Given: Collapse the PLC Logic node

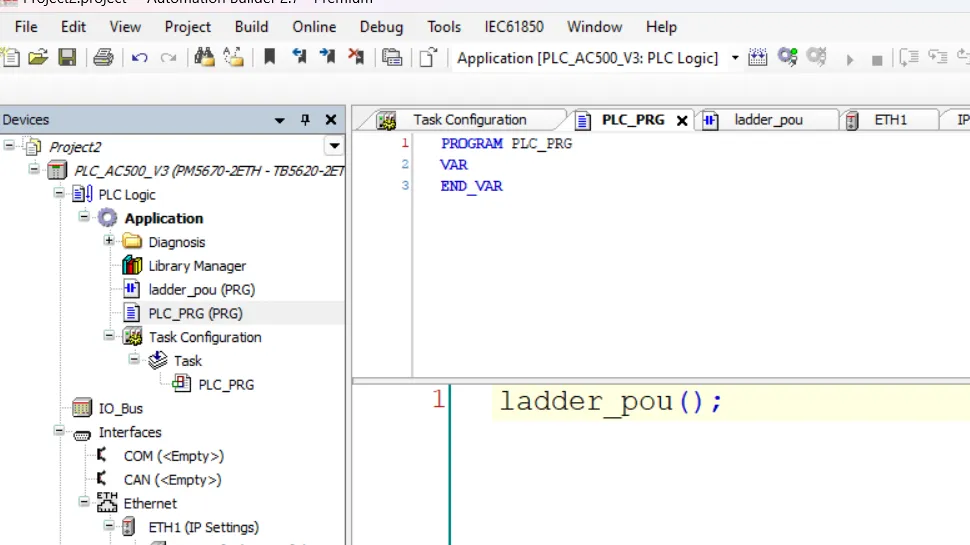Looking at the screenshot, I should point(59,193).
